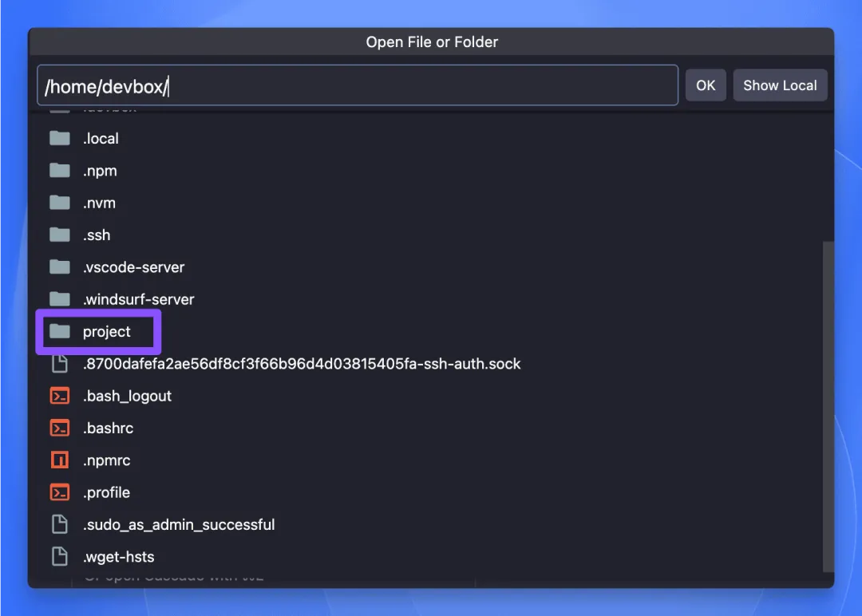
Task: Select the project folder icon
Action: pos(59,331)
